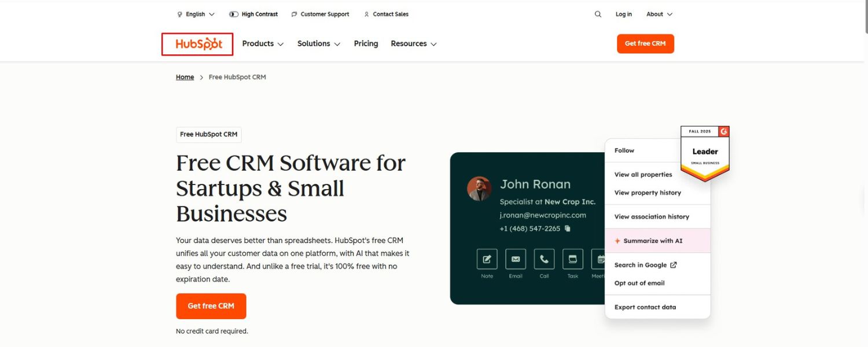Click the Task icon on the contact card
Image resolution: width=868 pixels, height=347 pixels.
click(x=572, y=259)
